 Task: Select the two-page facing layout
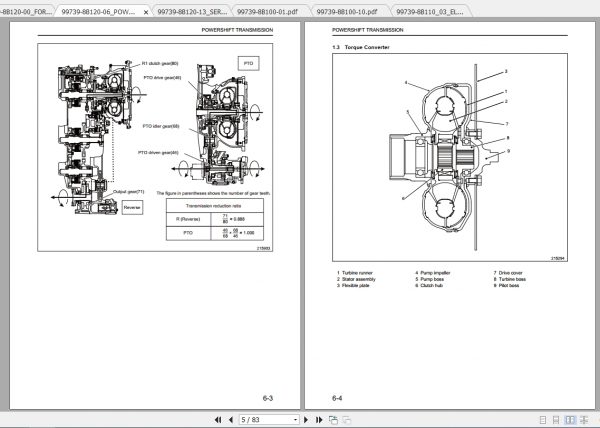click(x=570, y=420)
